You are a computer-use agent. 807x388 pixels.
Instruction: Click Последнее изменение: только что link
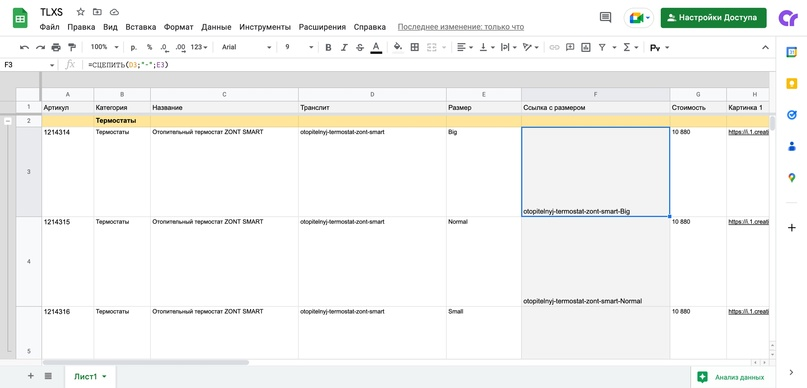461,27
